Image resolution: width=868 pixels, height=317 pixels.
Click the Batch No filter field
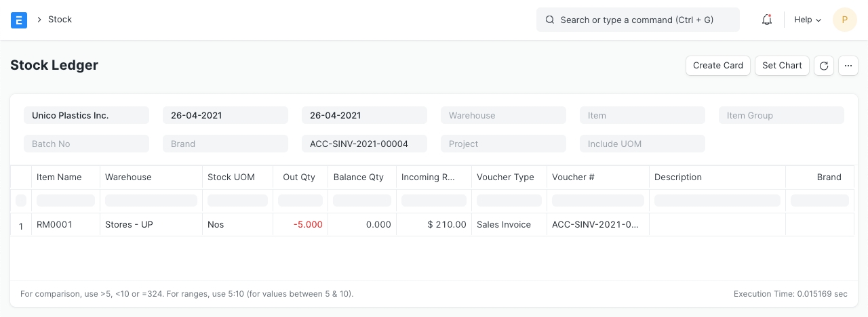click(x=86, y=144)
